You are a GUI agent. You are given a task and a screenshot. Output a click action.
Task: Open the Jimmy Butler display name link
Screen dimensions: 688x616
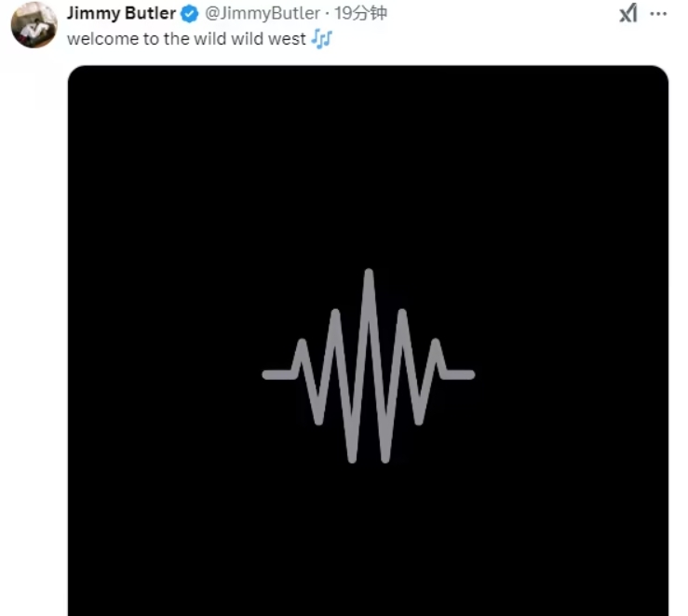point(121,13)
